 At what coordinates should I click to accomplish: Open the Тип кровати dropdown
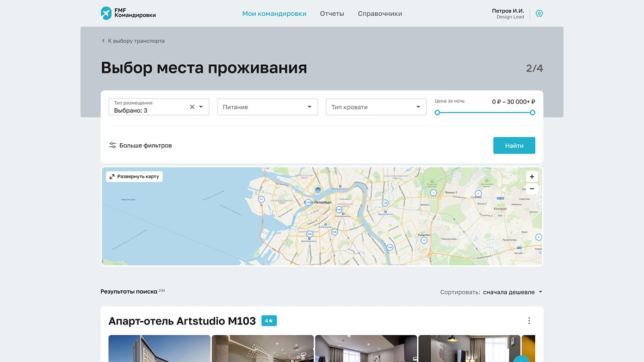click(x=376, y=107)
